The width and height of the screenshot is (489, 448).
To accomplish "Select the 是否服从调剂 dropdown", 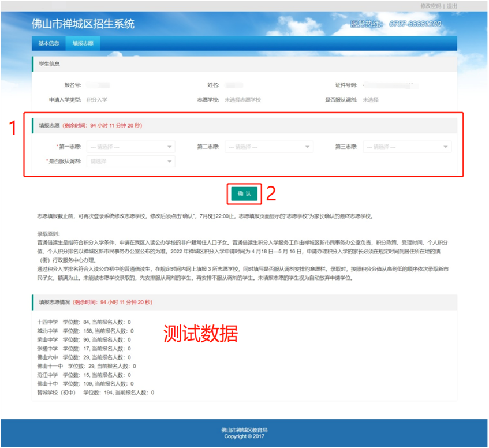I will click(130, 162).
